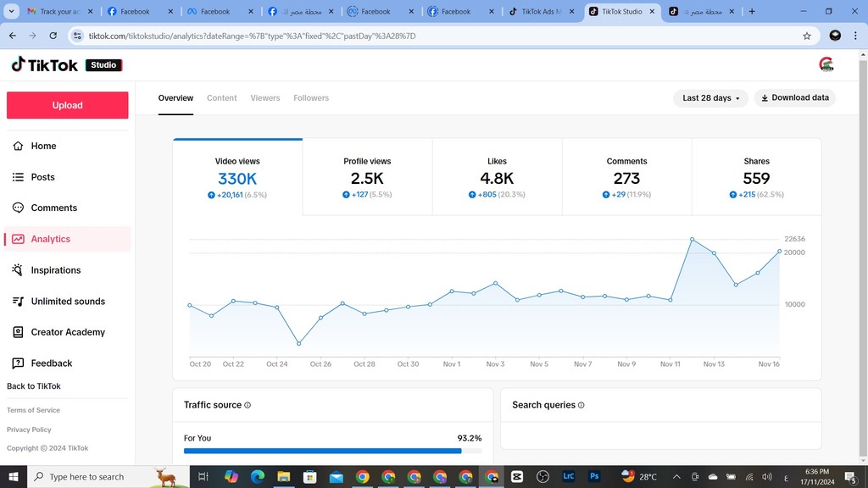Click the browser address bar URL
The height and width of the screenshot is (488, 868).
252,36
